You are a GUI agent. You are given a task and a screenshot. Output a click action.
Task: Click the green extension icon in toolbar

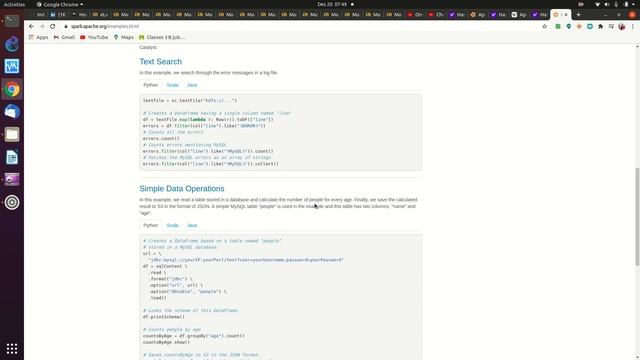click(x=558, y=26)
